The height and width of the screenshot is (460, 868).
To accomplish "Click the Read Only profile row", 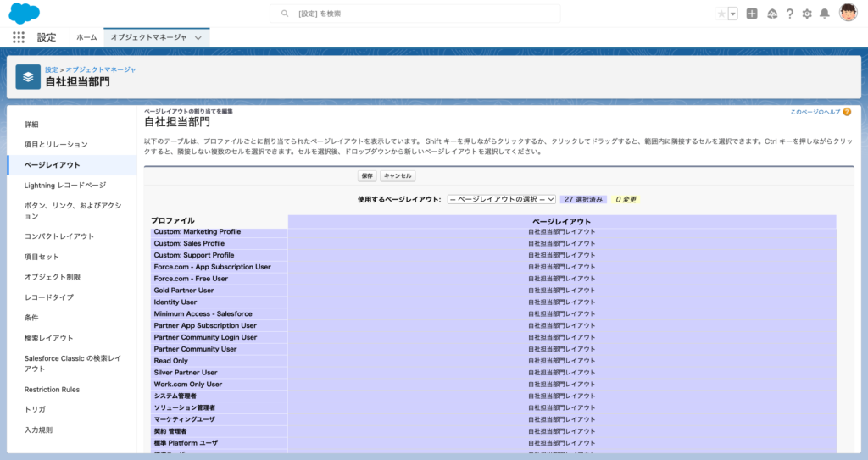I will click(220, 361).
